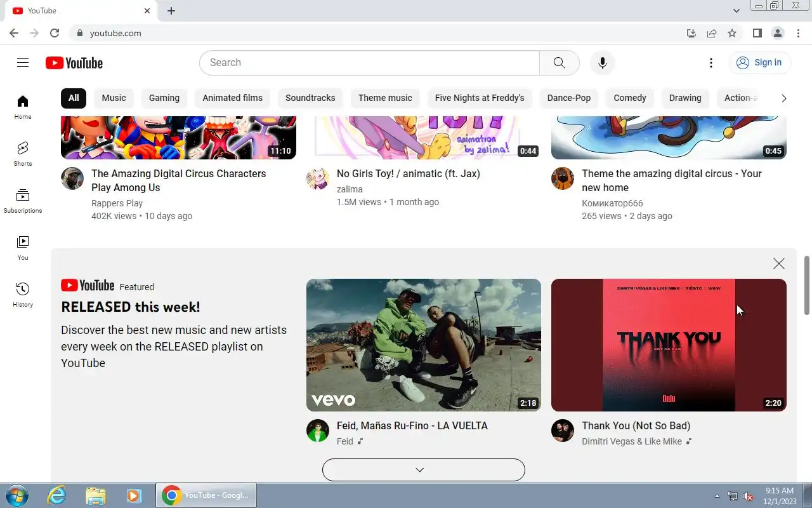Open Chrome three-dot menu
The image size is (812, 508).
798,33
